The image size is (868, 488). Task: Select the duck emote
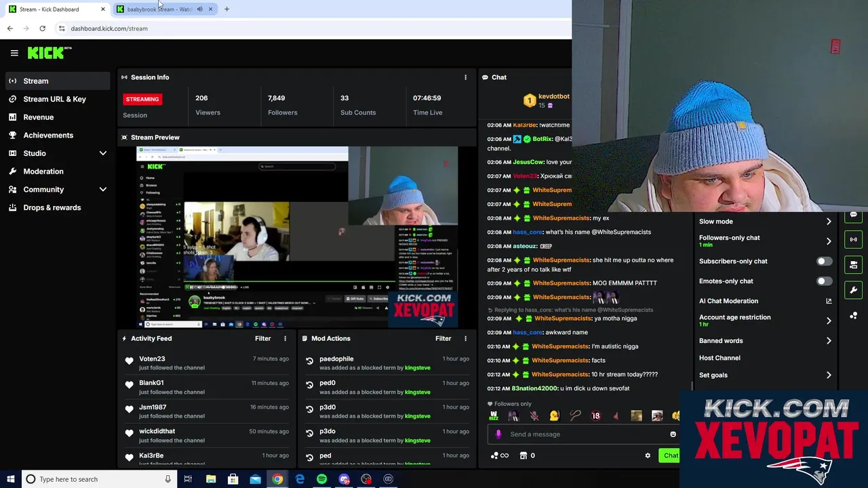[x=554, y=416]
